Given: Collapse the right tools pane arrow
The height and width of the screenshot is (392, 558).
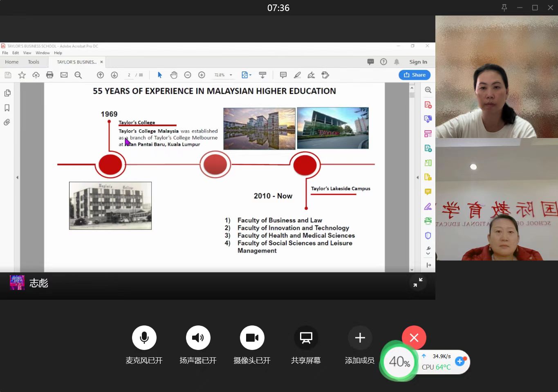Looking at the screenshot, I should [x=417, y=178].
